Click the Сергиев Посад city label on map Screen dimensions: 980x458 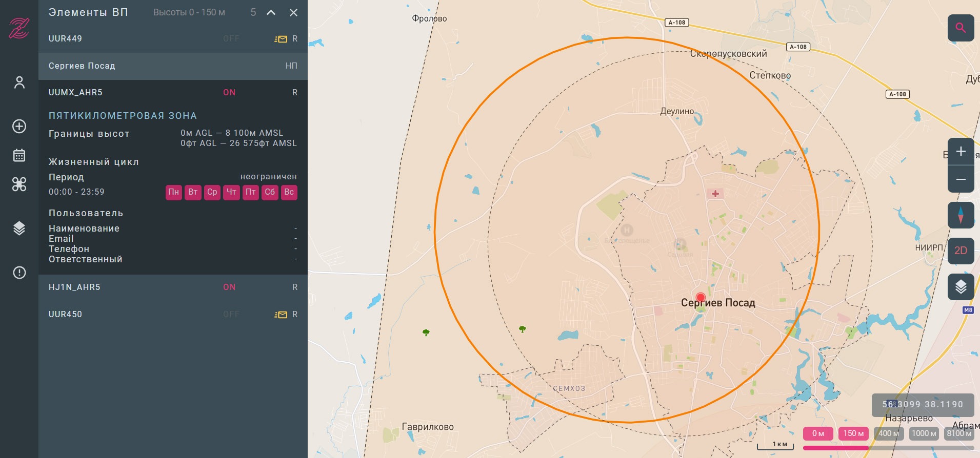coord(718,303)
